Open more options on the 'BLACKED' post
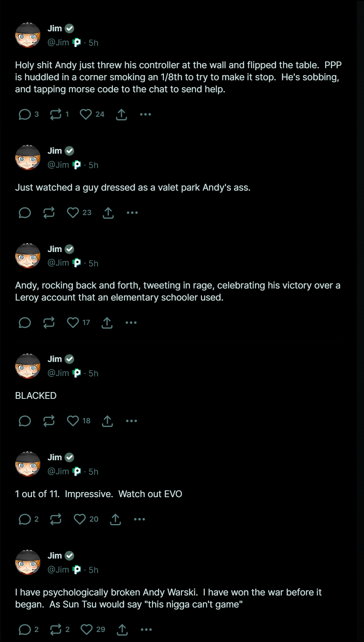 tap(131, 421)
